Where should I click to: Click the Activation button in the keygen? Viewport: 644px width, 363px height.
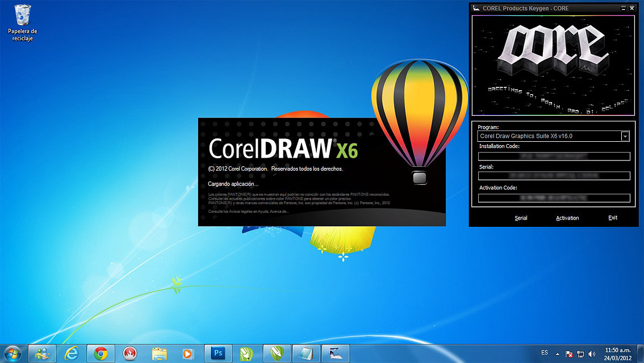click(567, 218)
